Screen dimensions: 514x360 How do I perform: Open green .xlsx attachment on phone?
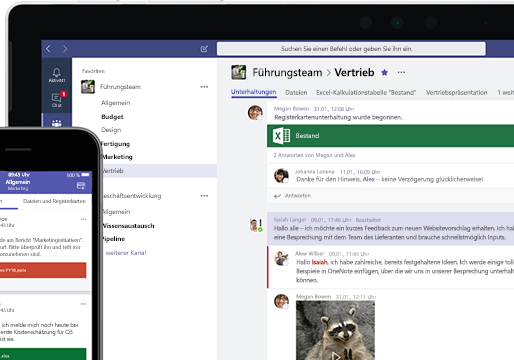[x=43, y=354]
